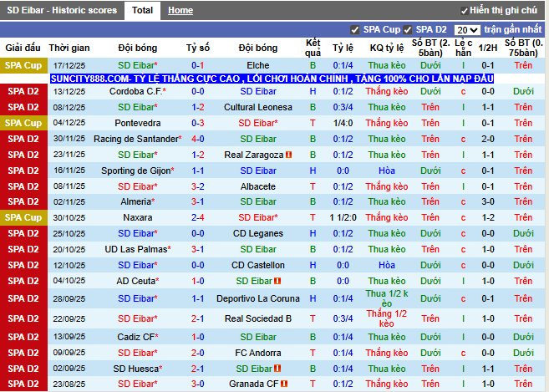Open UD Las Palmas team link

point(136,249)
